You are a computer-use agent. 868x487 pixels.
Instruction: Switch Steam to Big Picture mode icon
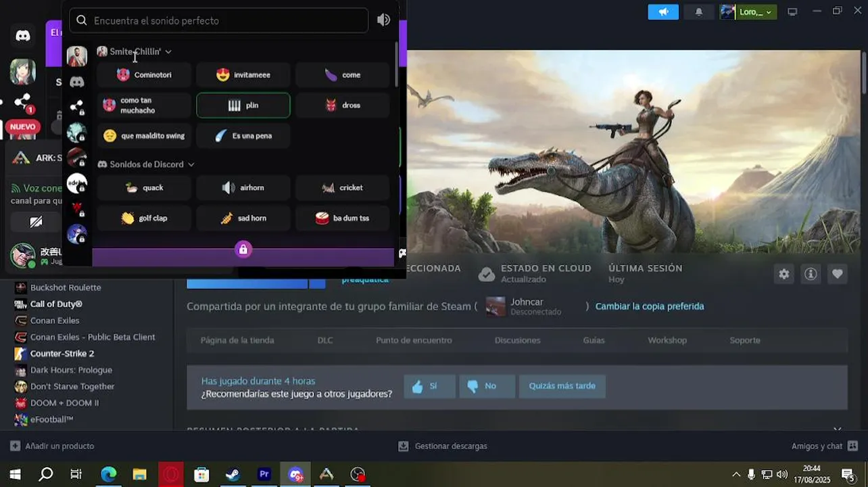click(x=792, y=11)
